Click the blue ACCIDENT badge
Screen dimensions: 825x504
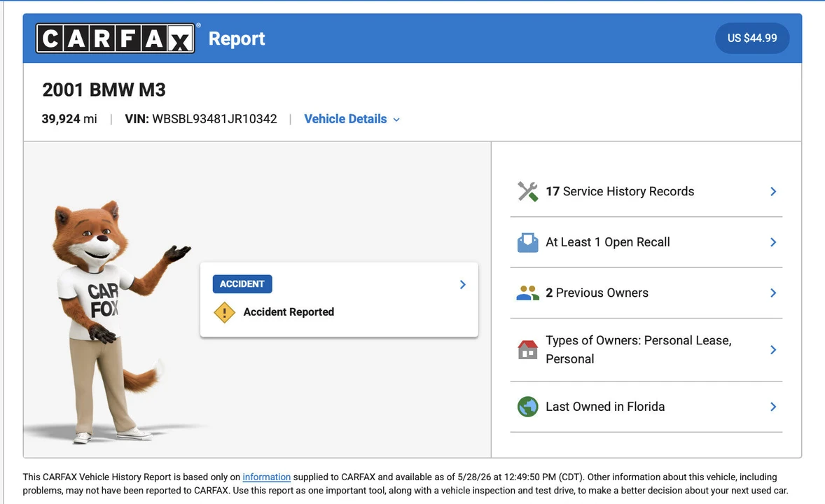point(242,284)
